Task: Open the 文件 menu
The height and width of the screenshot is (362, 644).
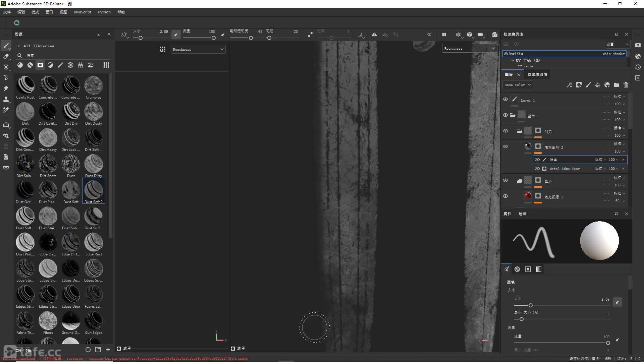Action: [7, 12]
